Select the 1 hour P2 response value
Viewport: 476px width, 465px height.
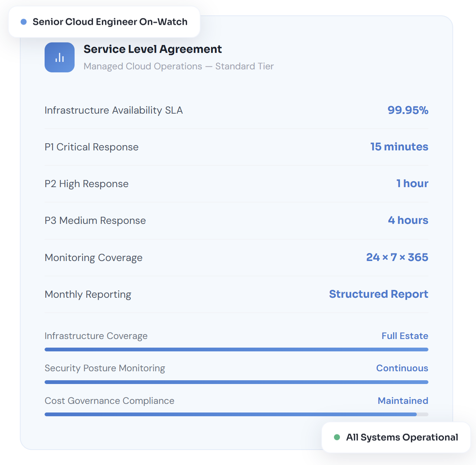tap(412, 183)
